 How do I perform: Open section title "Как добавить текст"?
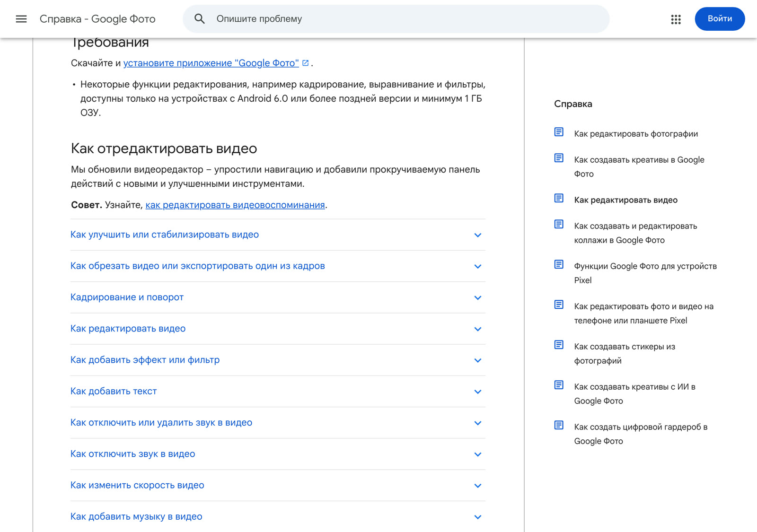pos(114,391)
